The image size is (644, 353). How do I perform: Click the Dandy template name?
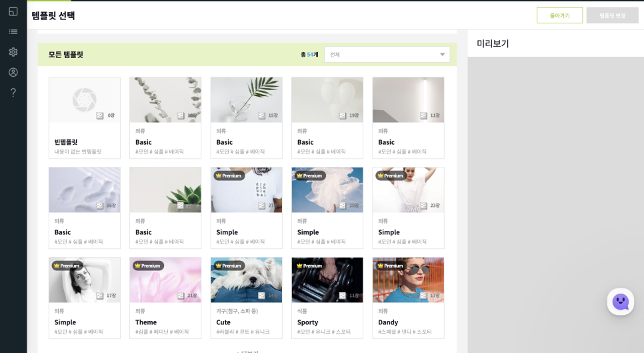(388, 322)
